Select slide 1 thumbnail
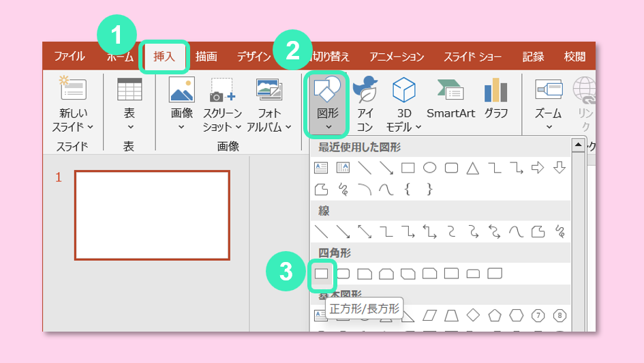Viewport: 644px width, 363px height. pyautogui.click(x=152, y=216)
